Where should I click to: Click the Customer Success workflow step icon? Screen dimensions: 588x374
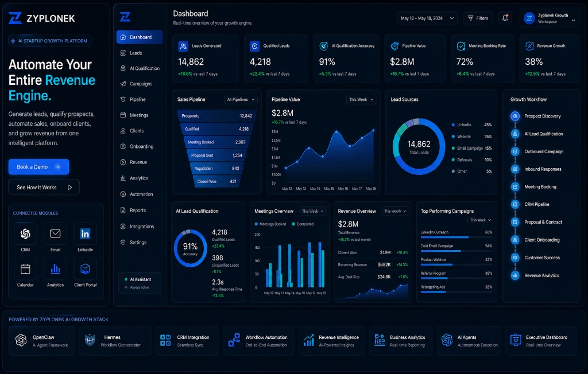pyautogui.click(x=515, y=258)
